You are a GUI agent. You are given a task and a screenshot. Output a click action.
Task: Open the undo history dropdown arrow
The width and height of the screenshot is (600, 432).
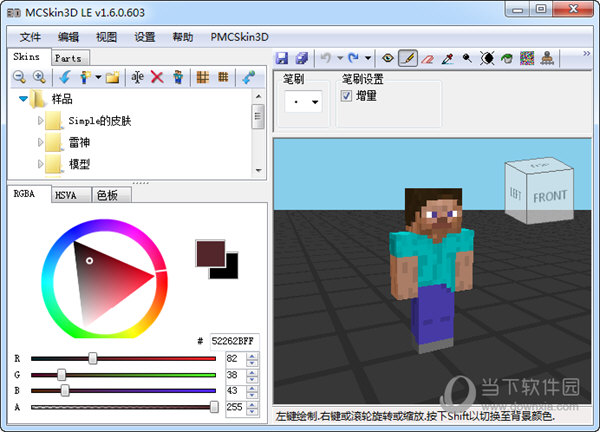[x=340, y=58]
